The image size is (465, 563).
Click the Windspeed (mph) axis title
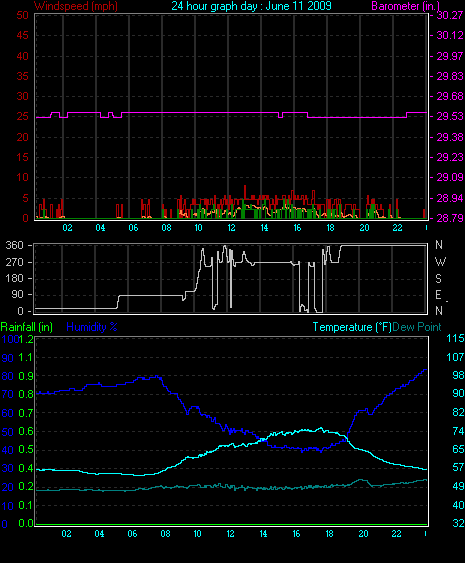pos(76,6)
